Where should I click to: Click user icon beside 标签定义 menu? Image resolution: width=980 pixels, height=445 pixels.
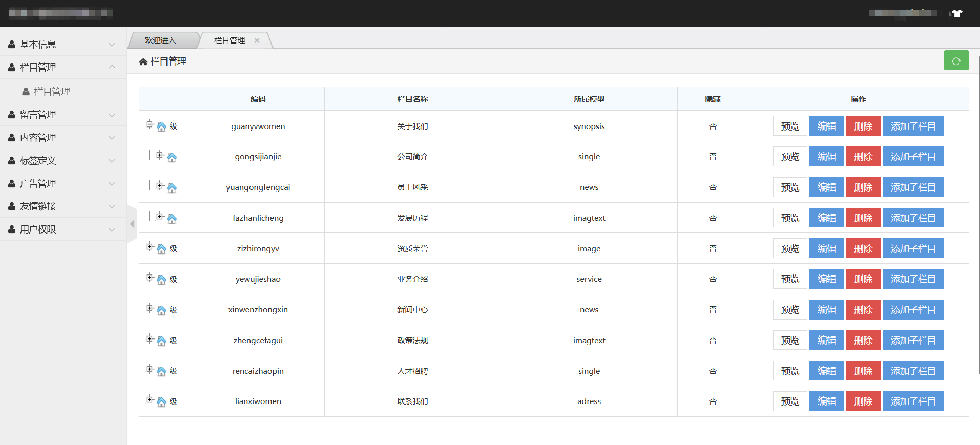coord(12,161)
